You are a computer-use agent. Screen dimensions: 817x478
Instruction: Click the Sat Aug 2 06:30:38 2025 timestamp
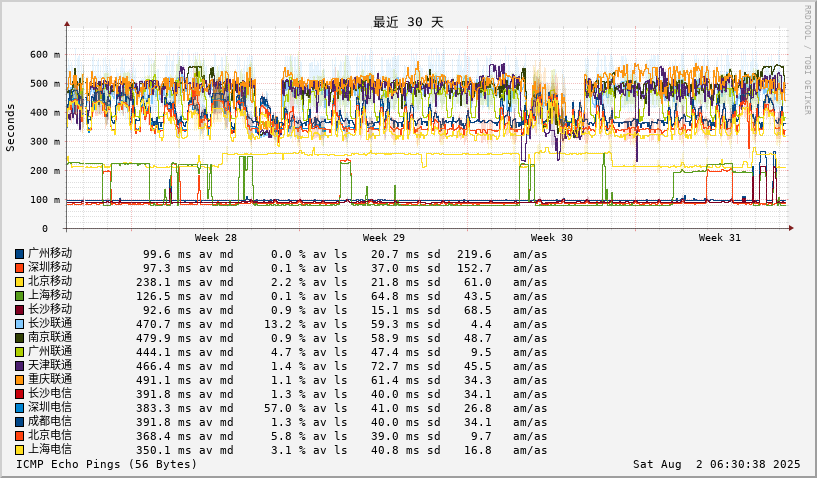tap(716, 464)
